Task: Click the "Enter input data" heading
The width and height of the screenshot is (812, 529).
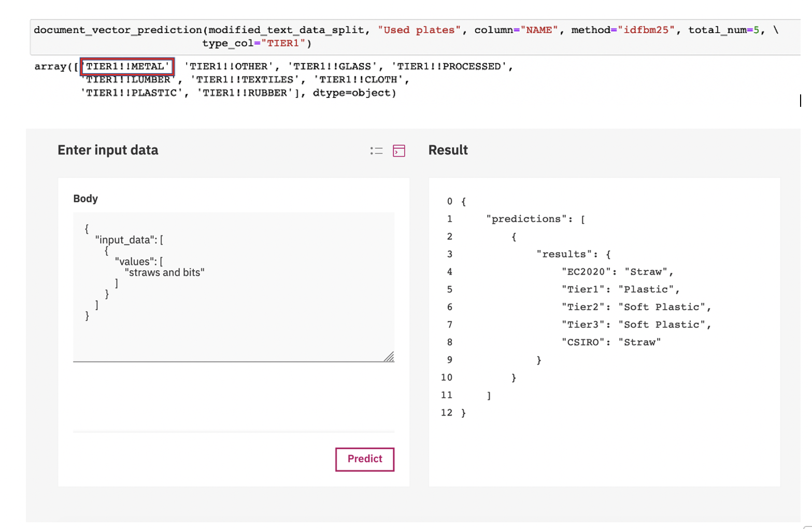Action: point(108,150)
